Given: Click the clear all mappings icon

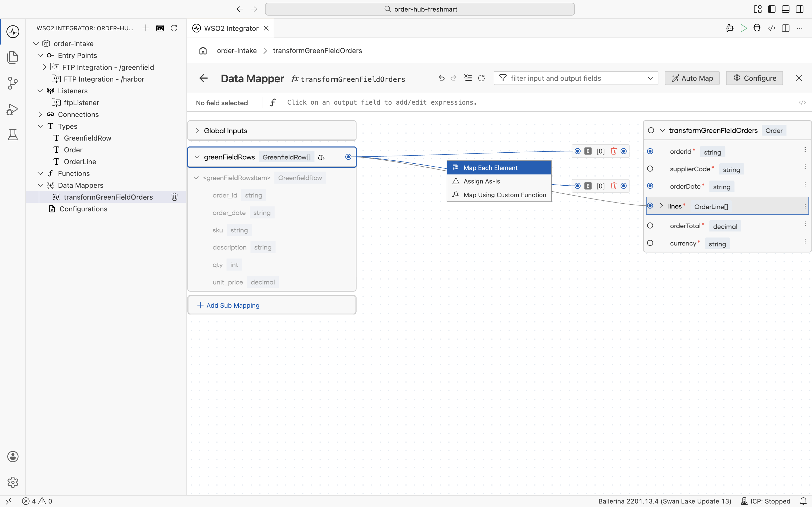Looking at the screenshot, I should point(468,78).
